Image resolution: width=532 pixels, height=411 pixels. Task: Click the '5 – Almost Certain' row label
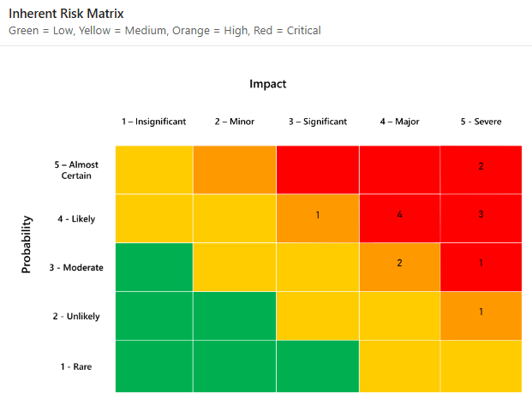pos(76,170)
